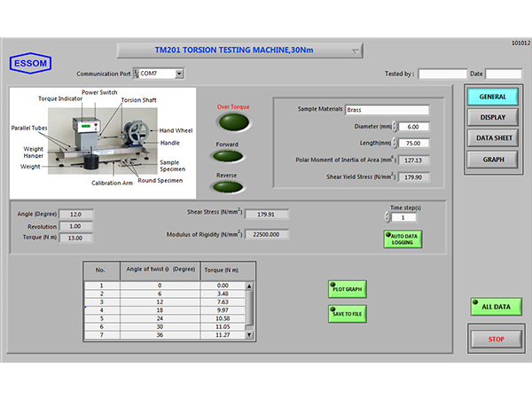Viewport: 532px width, 399px height.
Task: Expand the TM201 Torsion Testing Machine title dropdown
Action: (x=356, y=51)
